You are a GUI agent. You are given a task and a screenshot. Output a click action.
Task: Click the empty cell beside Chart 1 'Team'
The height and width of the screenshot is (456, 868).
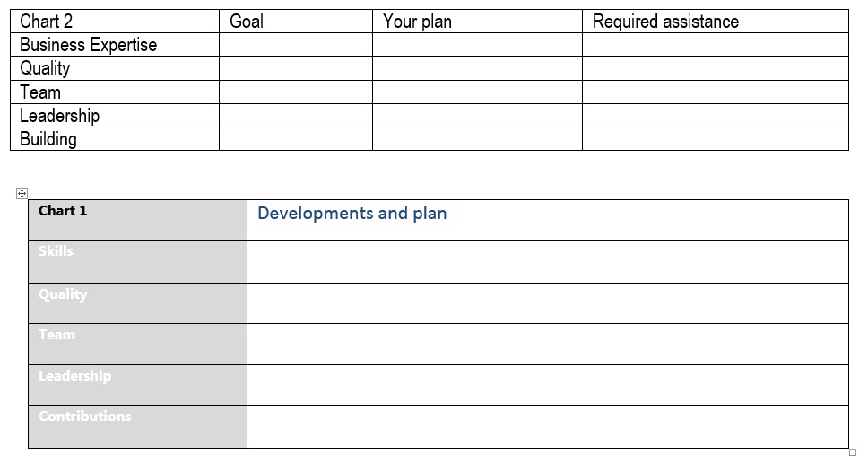pyautogui.click(x=547, y=344)
